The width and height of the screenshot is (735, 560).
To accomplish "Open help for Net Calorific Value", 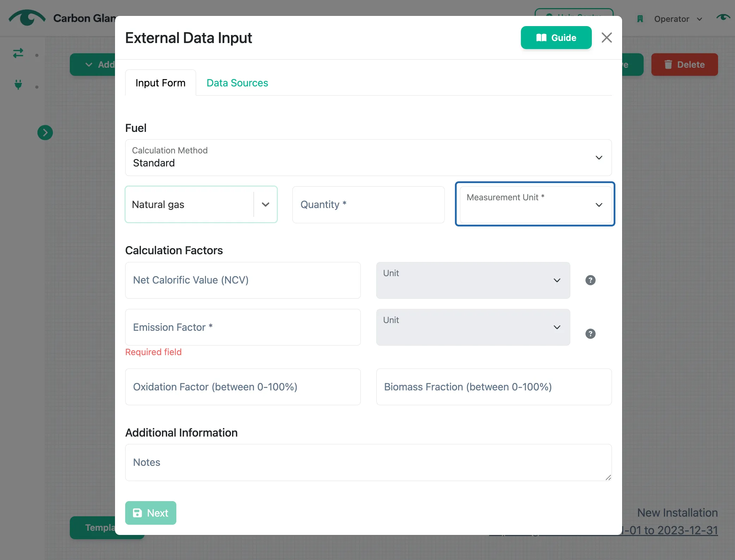I will point(590,280).
